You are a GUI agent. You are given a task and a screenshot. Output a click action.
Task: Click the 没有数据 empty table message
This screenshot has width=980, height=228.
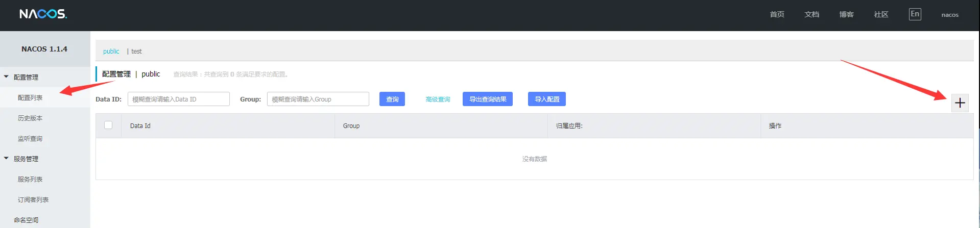(x=534, y=159)
